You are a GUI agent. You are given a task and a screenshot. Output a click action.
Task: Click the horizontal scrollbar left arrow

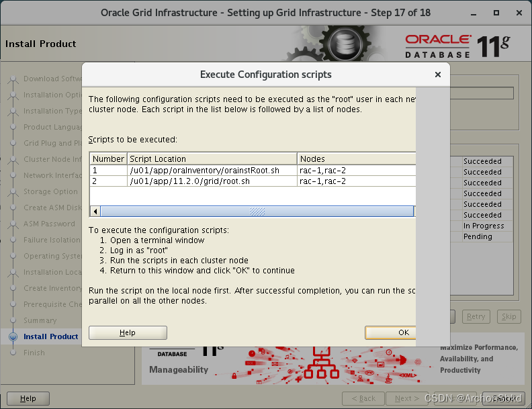click(95, 212)
